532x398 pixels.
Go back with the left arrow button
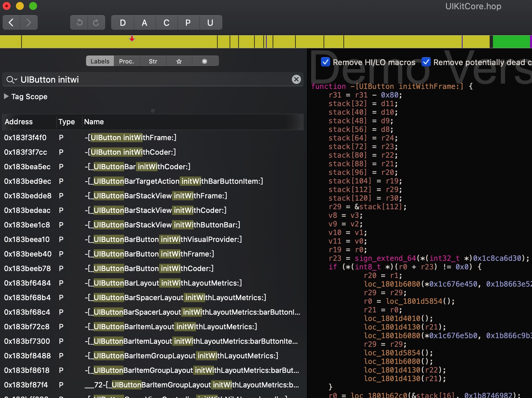[11, 22]
